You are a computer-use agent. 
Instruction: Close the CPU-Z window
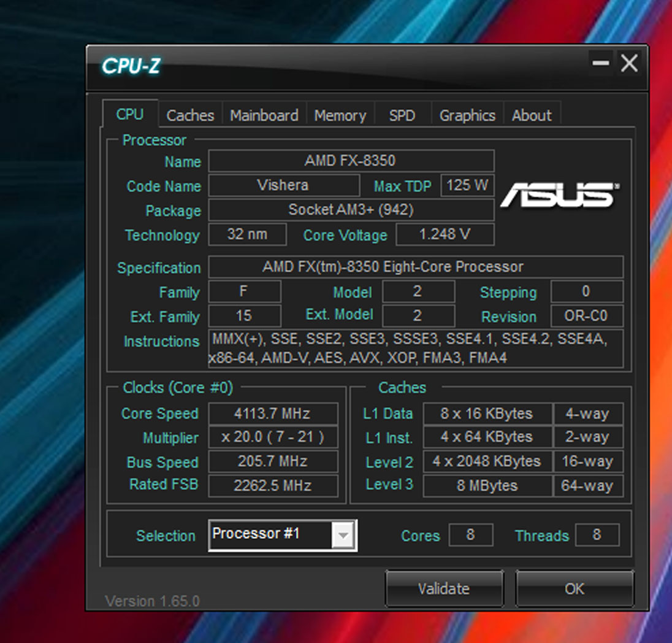[x=629, y=63]
